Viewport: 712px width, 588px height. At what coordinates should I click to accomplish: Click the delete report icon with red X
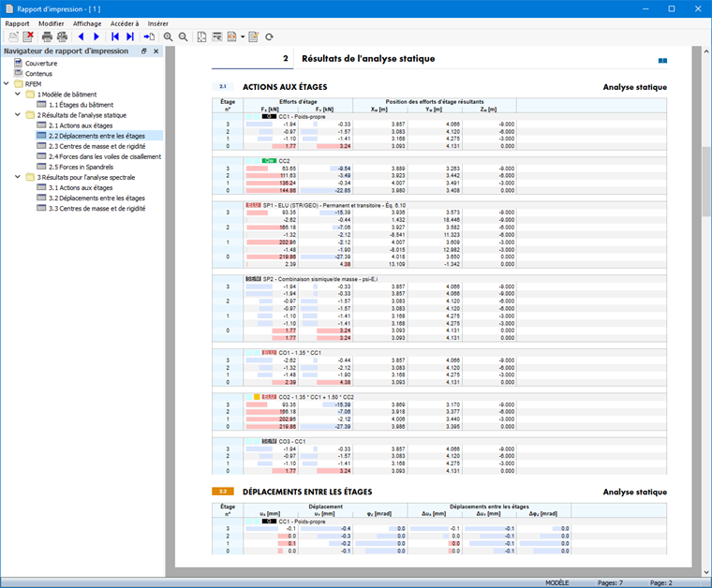pos(28,37)
